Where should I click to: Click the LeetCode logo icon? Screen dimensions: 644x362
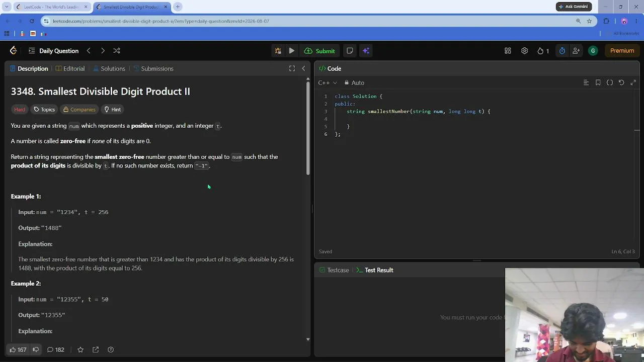click(x=14, y=51)
